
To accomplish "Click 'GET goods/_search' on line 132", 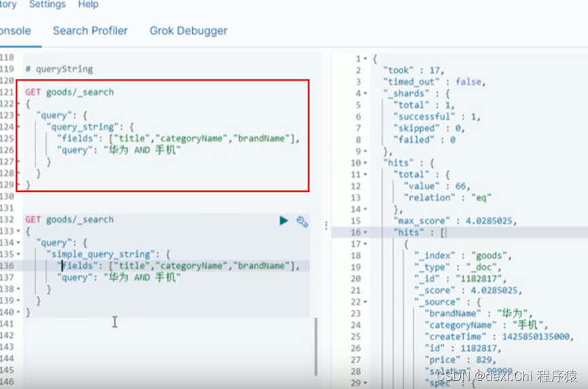I will point(69,220).
